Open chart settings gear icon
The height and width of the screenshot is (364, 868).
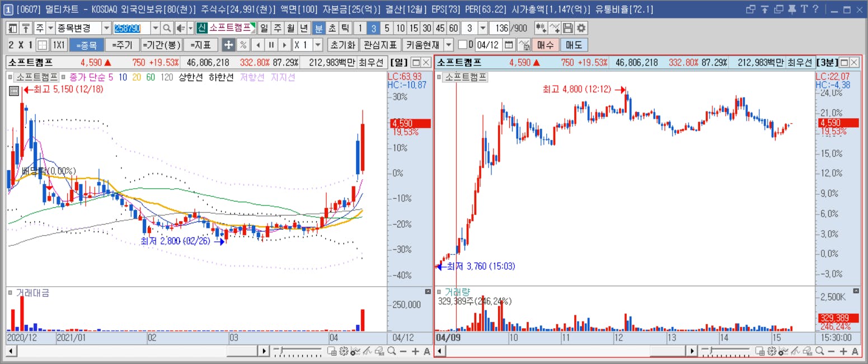581,28
